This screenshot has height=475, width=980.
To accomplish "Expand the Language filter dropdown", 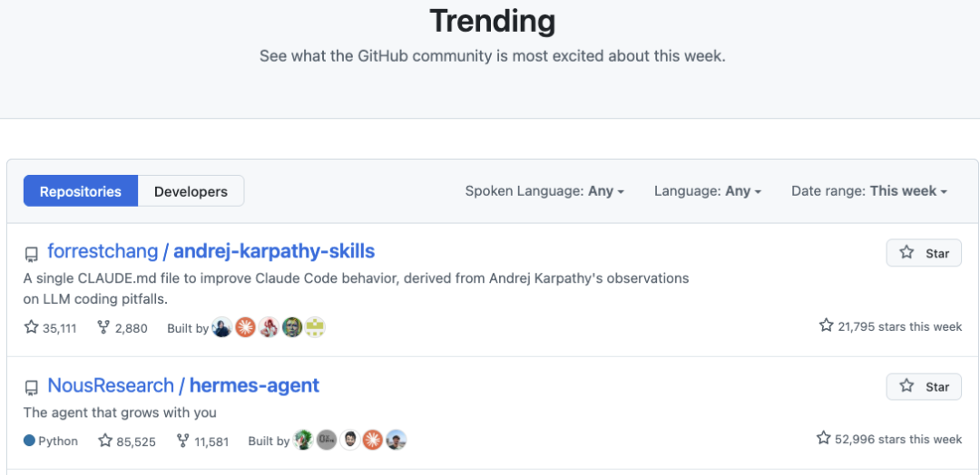I will (x=707, y=191).
